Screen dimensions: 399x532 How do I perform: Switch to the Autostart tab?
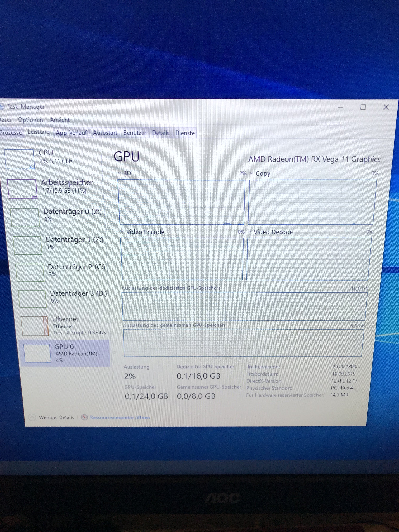click(105, 133)
